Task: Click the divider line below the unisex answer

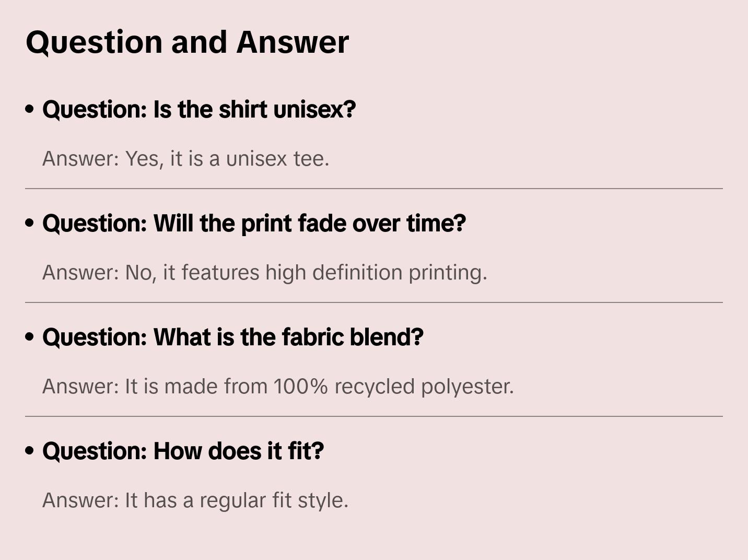Action: tap(374, 189)
